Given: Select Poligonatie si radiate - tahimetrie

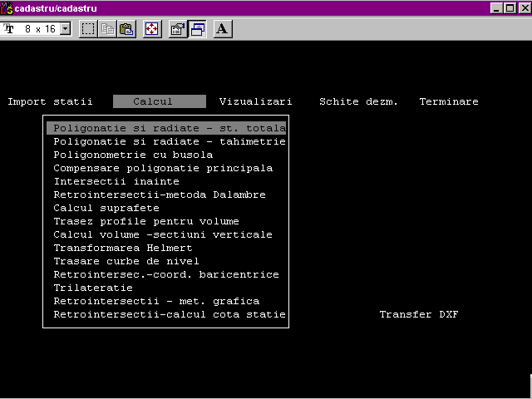Looking at the screenshot, I should (x=169, y=141).
